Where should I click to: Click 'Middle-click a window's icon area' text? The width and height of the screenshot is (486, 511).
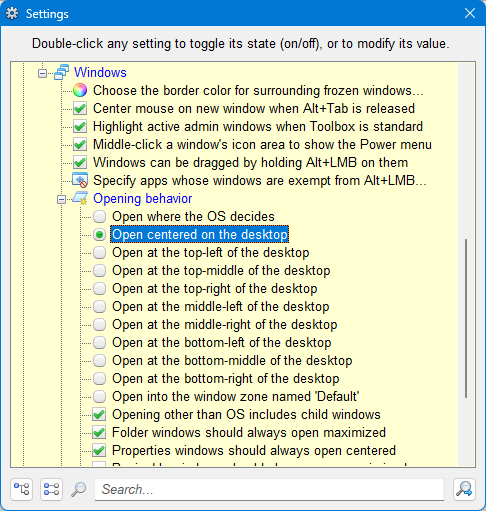[x=262, y=144]
